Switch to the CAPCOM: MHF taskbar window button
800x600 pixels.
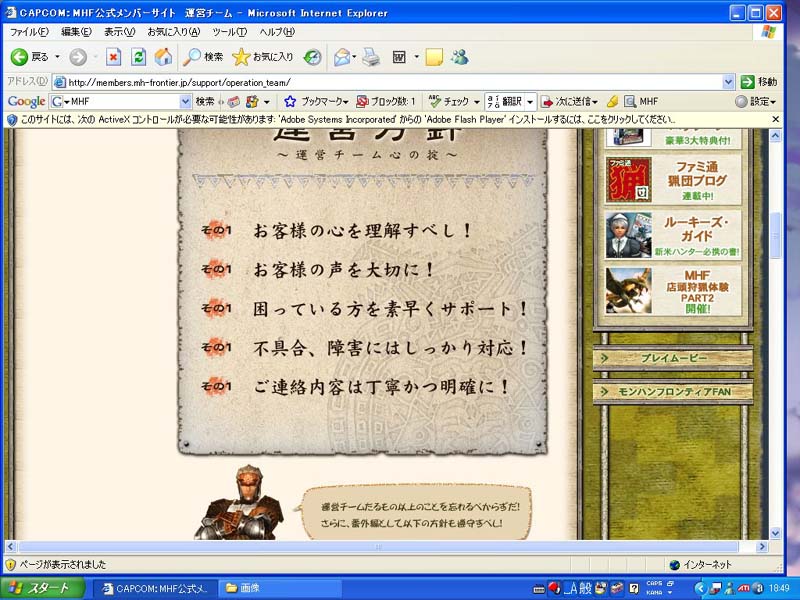point(156,588)
